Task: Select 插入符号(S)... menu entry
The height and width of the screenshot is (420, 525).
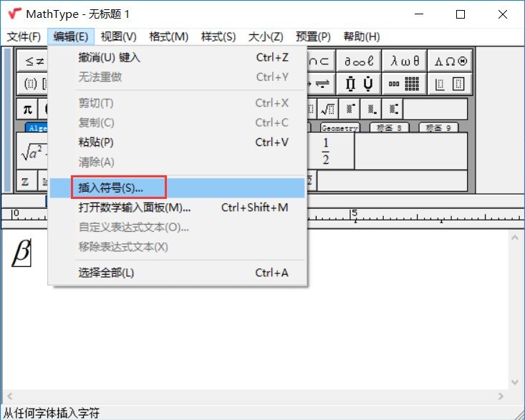Action: coord(177,188)
